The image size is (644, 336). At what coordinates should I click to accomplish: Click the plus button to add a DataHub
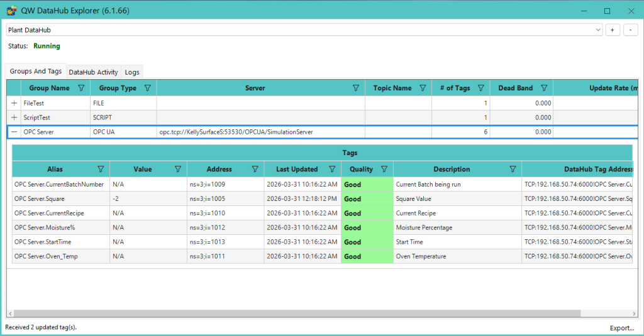613,30
